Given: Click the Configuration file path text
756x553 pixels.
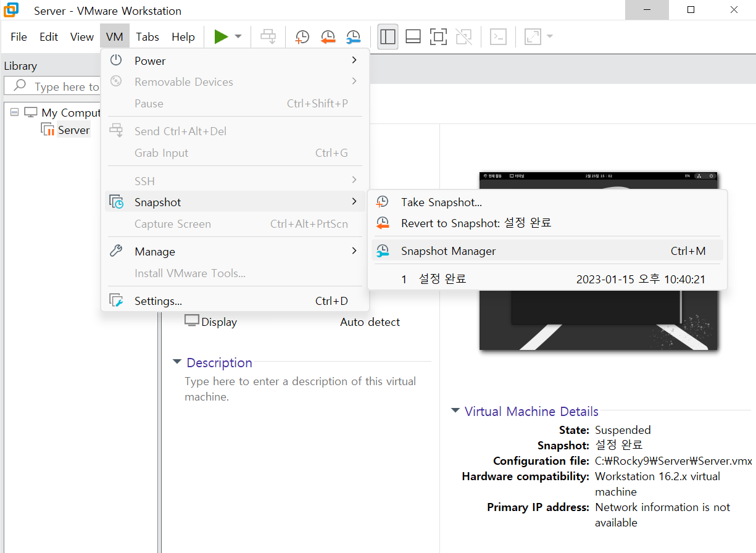Looking at the screenshot, I should [x=673, y=461].
